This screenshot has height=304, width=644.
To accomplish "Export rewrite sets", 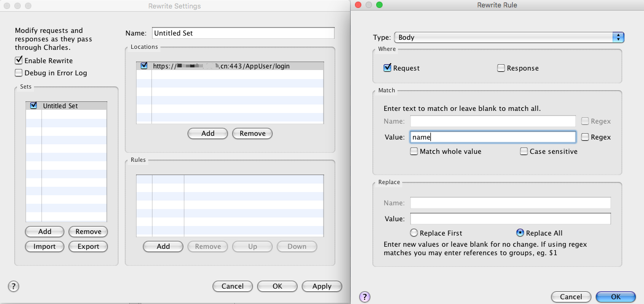I will coord(88,246).
